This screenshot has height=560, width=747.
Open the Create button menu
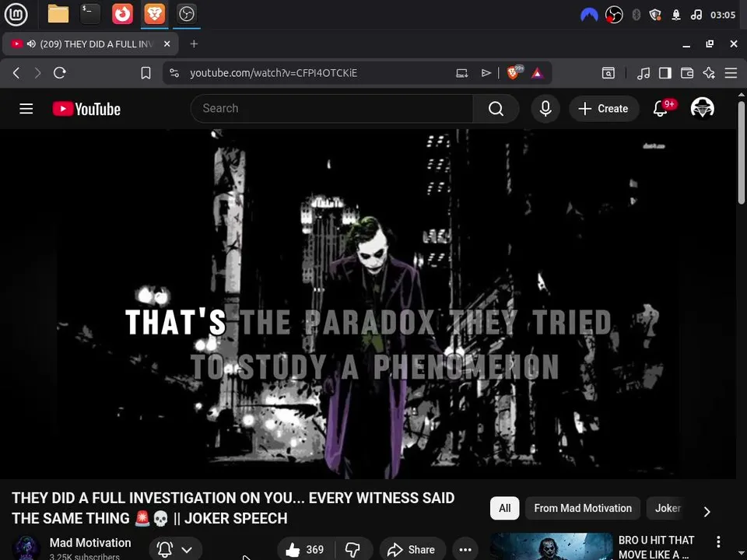point(604,109)
